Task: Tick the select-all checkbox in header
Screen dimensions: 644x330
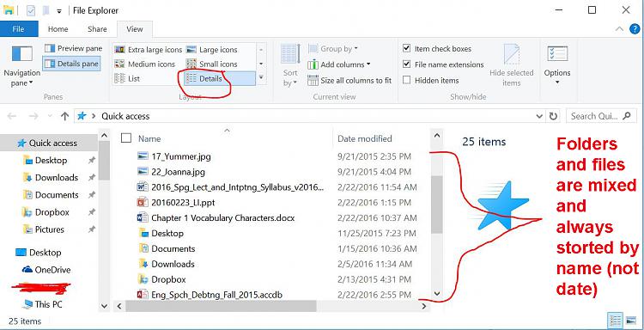Action: (x=126, y=138)
